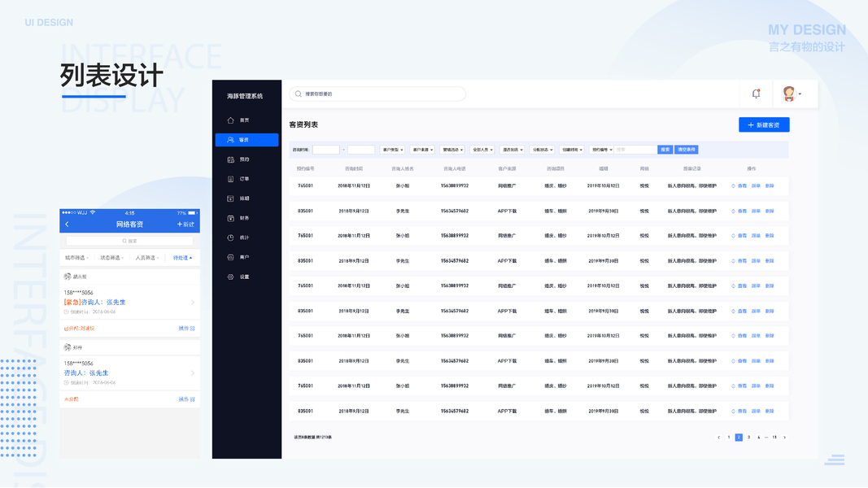Go to pagination page 1
868x488 pixels.
click(729, 437)
